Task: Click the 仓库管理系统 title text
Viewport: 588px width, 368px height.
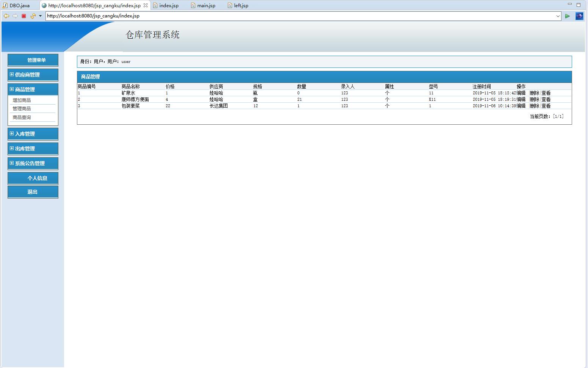Action: coord(153,35)
